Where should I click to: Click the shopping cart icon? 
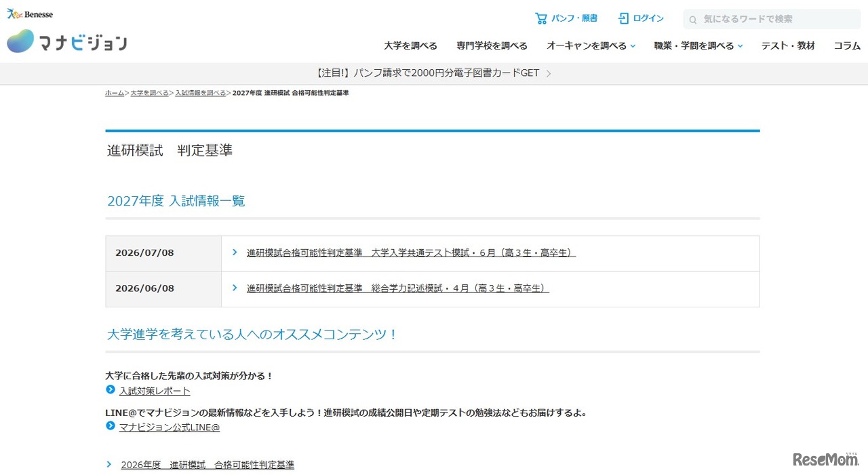(540, 18)
